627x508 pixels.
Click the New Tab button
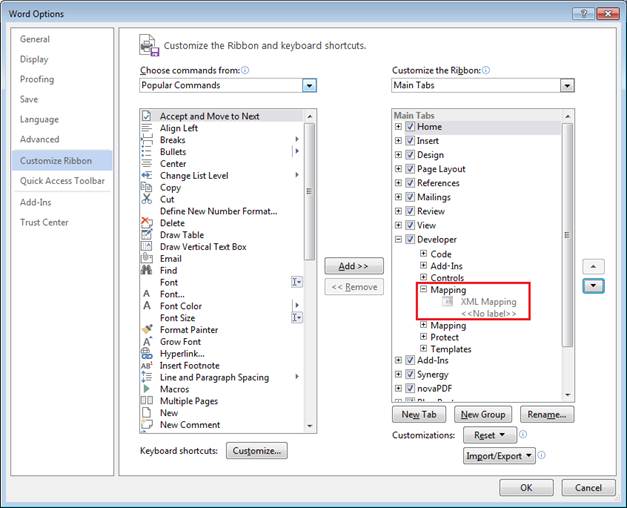[x=419, y=414]
